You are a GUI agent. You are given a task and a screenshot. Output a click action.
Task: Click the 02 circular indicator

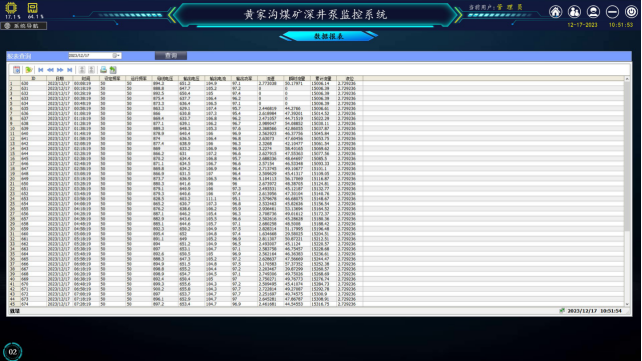tap(13, 352)
